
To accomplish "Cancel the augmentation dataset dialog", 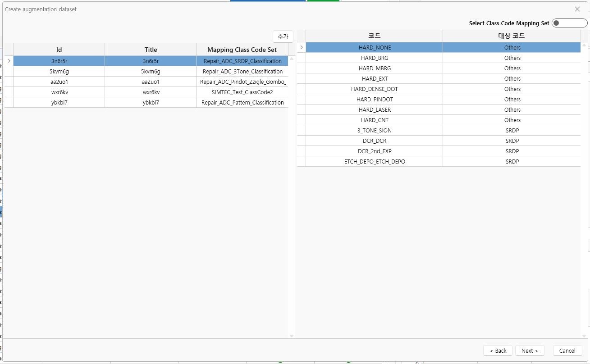I will pos(567,350).
